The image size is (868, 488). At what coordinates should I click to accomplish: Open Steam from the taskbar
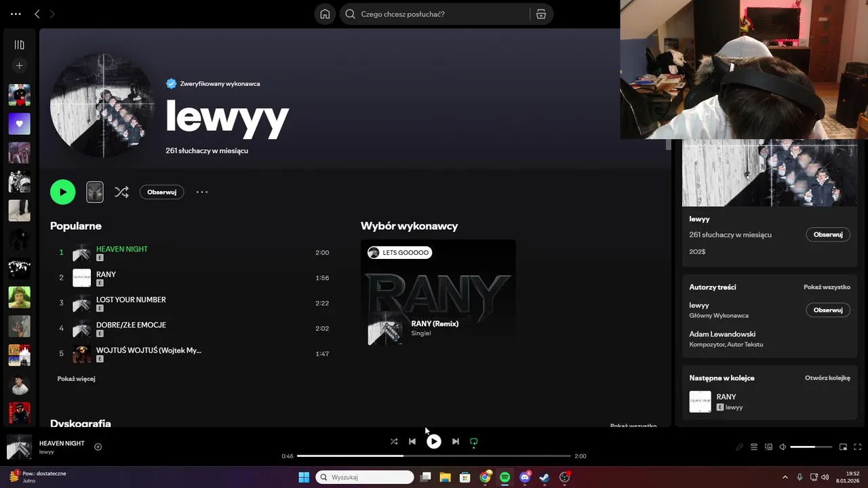tap(545, 477)
